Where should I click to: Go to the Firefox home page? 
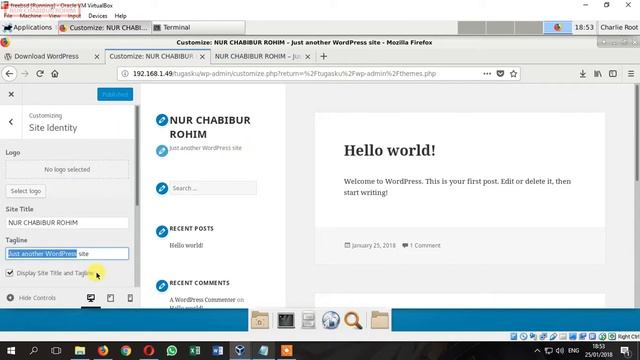point(55,74)
